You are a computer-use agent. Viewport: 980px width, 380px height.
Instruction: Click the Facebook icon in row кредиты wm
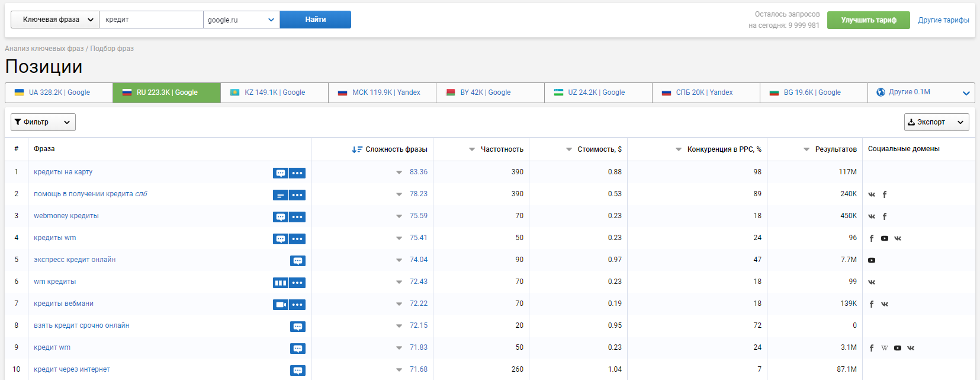(872, 238)
